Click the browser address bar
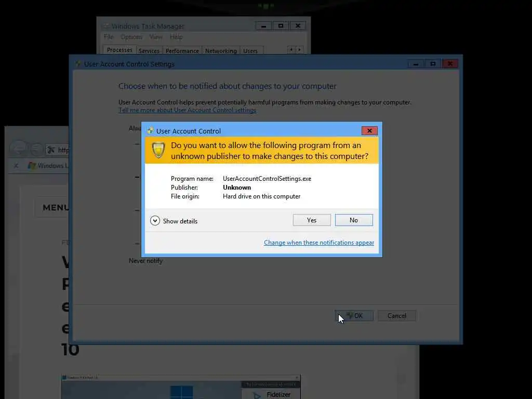Viewport: 532px width, 399px height. click(57, 150)
